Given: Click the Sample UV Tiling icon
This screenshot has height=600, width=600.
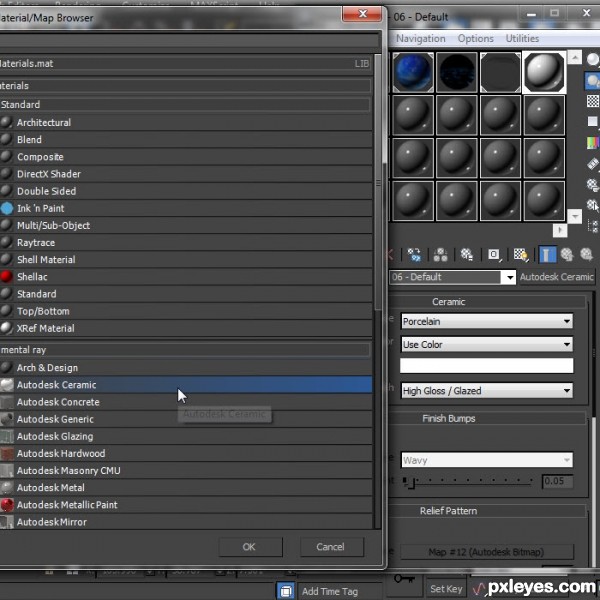Looking at the screenshot, I should 593,122.
